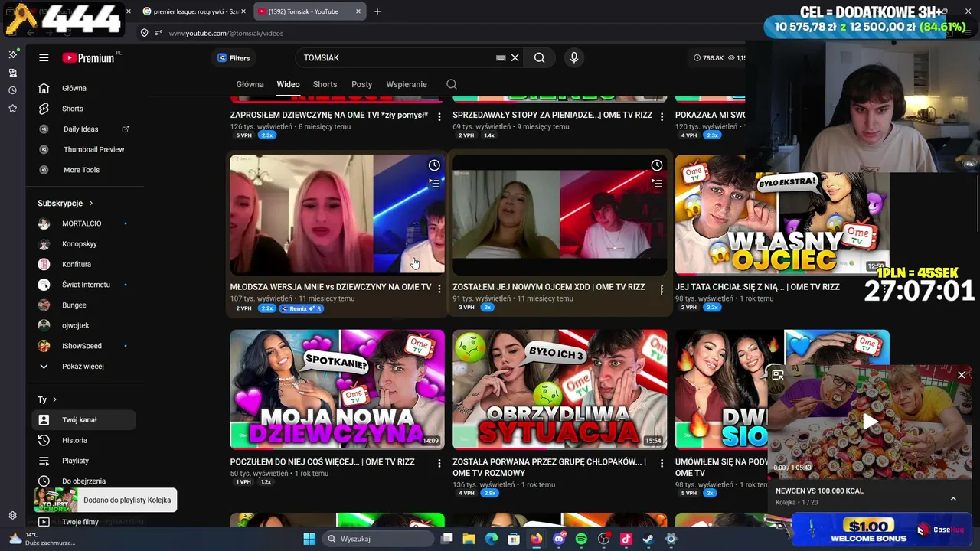Open the sidebar settings gear icon
Viewport: 980px width, 551px height.
12,516
